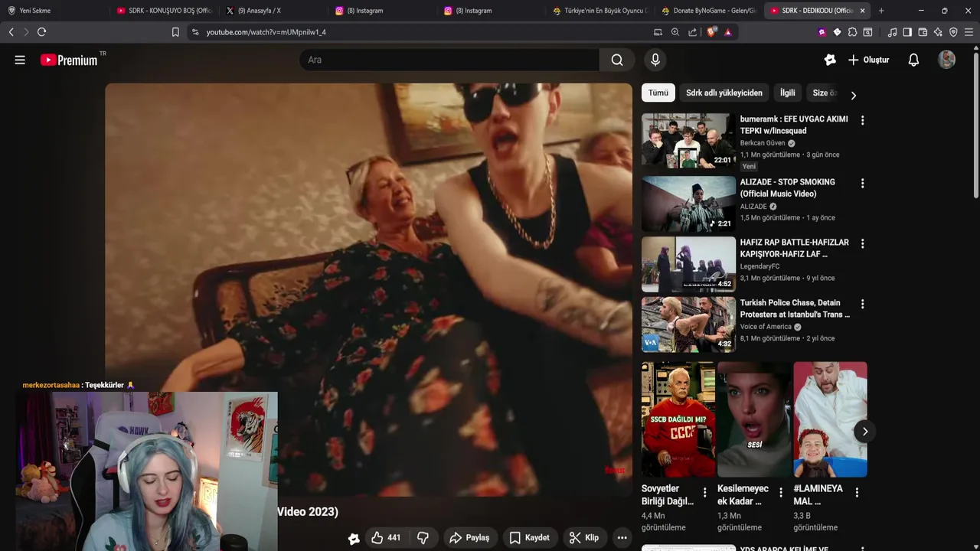Like the video with 441 likes
Screen dimensions: 980x551
[x=387, y=538]
